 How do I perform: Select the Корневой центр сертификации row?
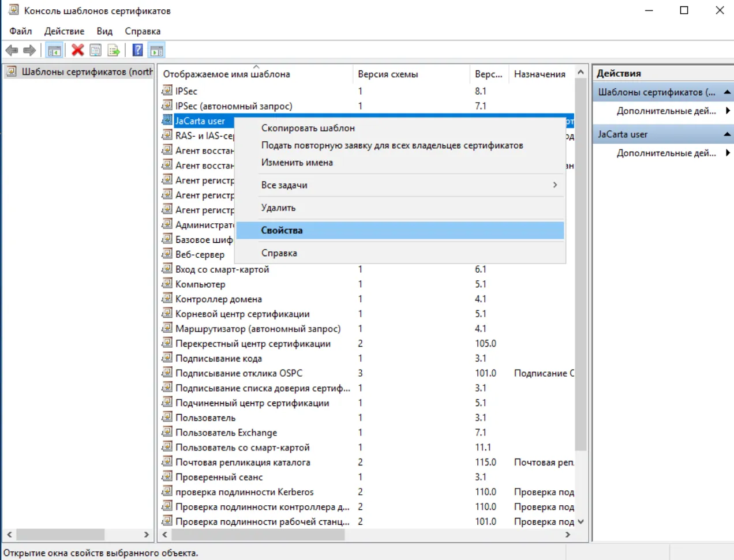coord(367,314)
